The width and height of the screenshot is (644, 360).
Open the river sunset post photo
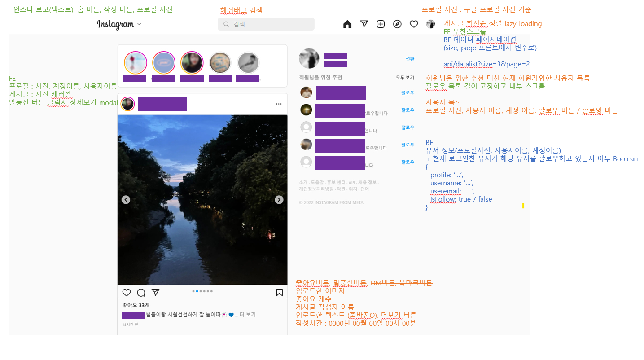click(202, 200)
